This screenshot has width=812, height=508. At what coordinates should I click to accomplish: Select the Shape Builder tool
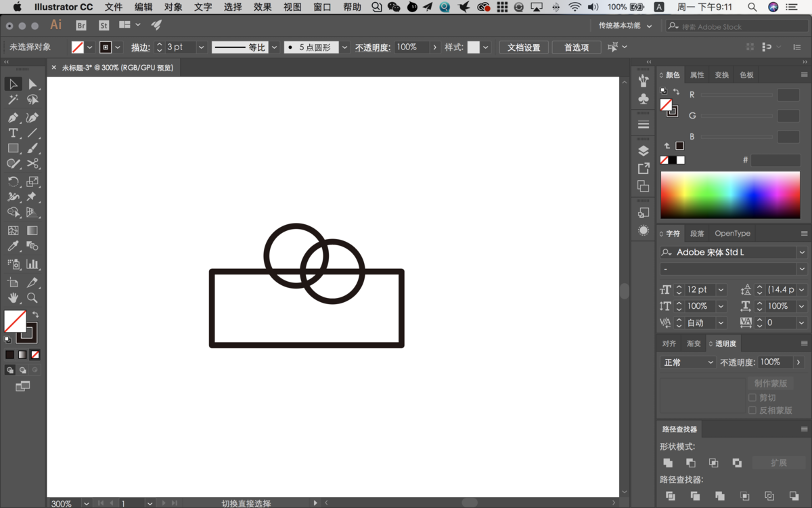13,213
